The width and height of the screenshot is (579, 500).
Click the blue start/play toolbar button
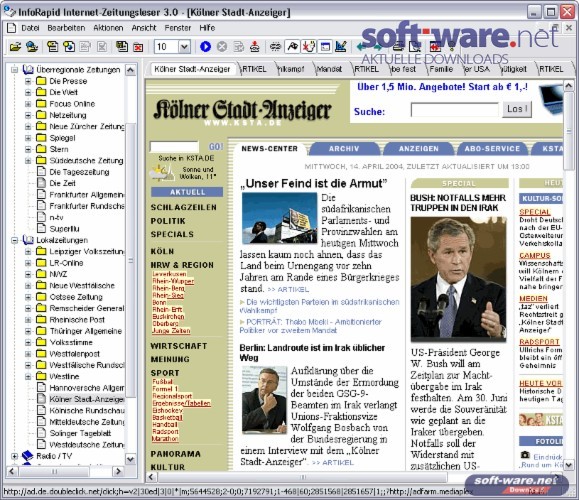[205, 47]
